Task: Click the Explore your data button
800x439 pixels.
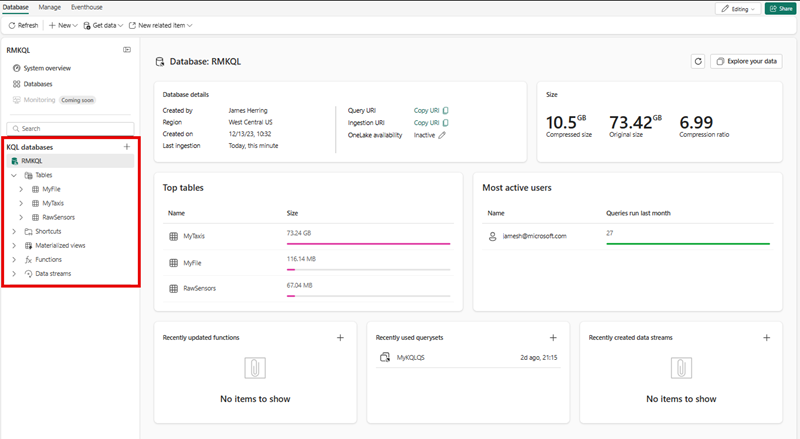Action: 746,62
